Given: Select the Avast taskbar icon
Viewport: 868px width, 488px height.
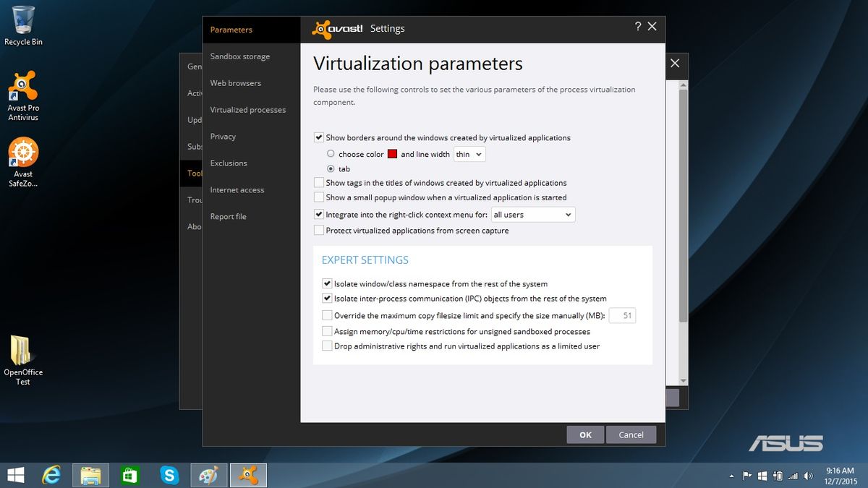Looking at the screenshot, I should click(x=248, y=475).
